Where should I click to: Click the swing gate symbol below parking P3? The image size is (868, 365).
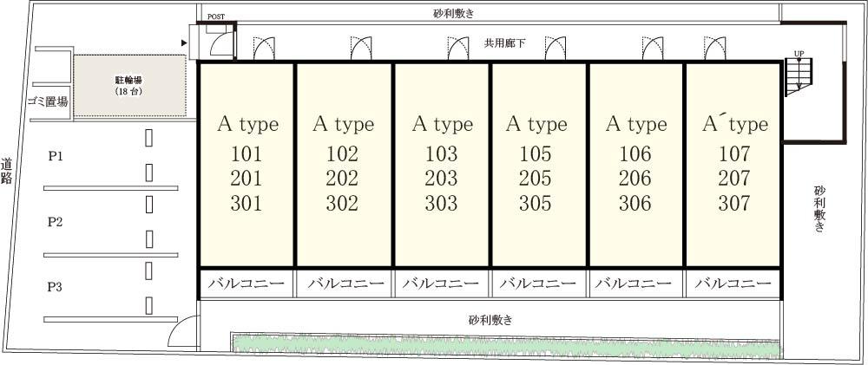pos(182,331)
